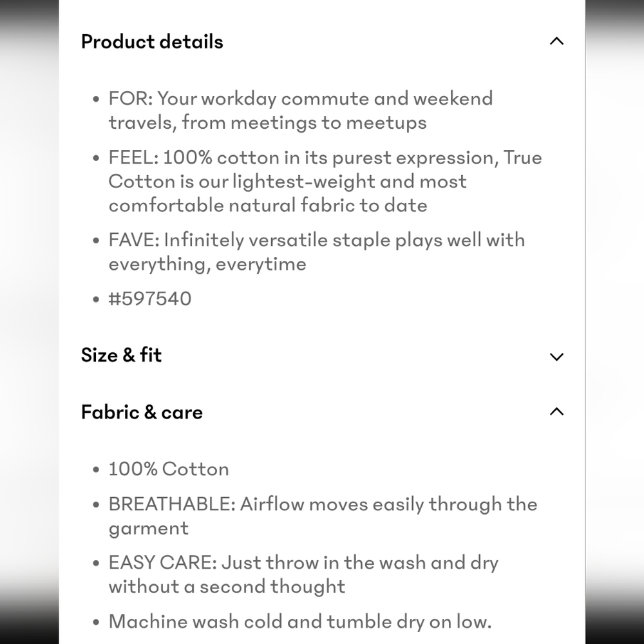Image resolution: width=644 pixels, height=644 pixels.
Task: Click the Product details heading
Action: (x=152, y=42)
